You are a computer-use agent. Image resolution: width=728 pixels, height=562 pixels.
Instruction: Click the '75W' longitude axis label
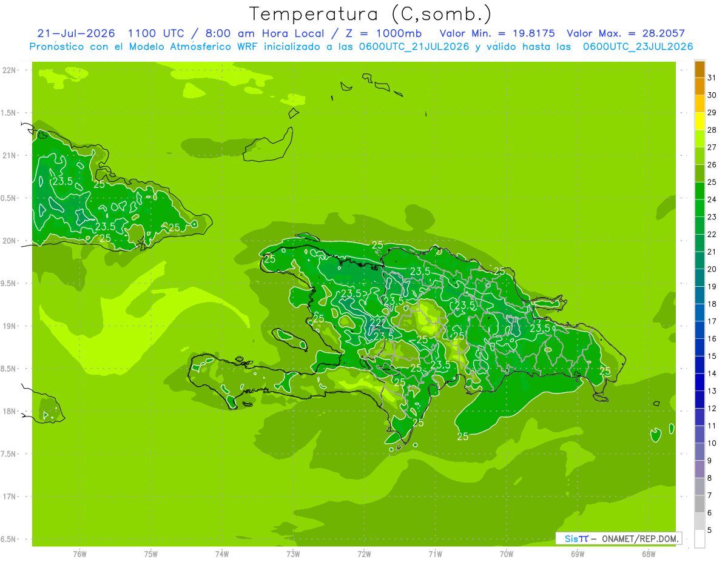pyautogui.click(x=151, y=554)
